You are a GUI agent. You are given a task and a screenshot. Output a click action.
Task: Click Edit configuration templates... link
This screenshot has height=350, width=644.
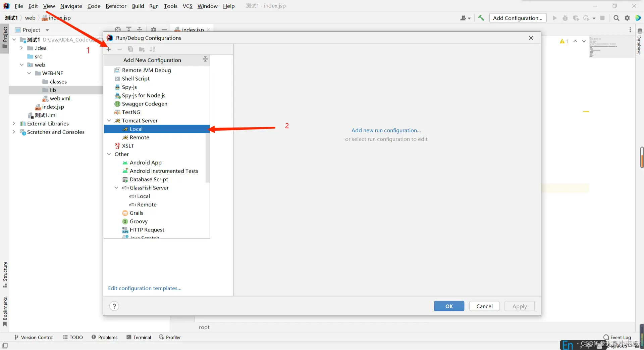point(145,288)
